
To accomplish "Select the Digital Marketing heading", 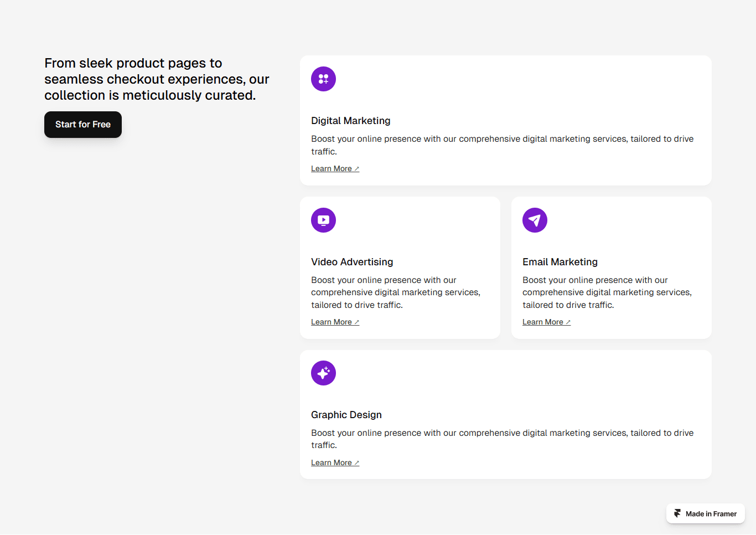I will pyautogui.click(x=351, y=121).
